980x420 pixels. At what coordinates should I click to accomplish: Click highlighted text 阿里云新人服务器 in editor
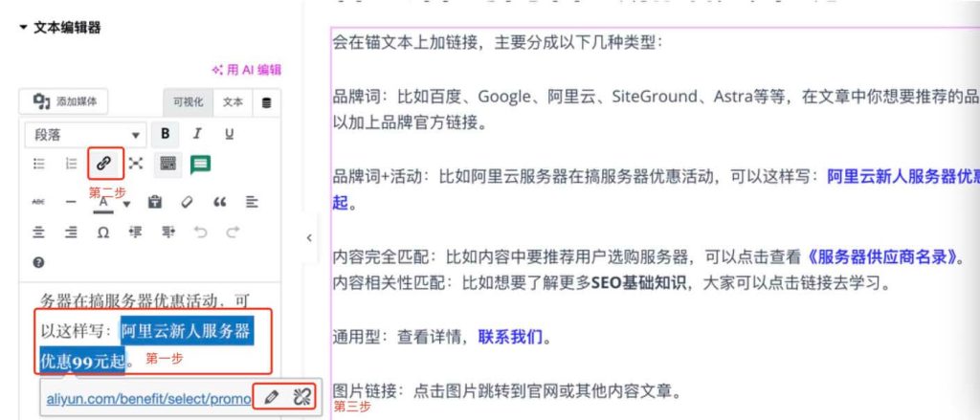click(187, 331)
